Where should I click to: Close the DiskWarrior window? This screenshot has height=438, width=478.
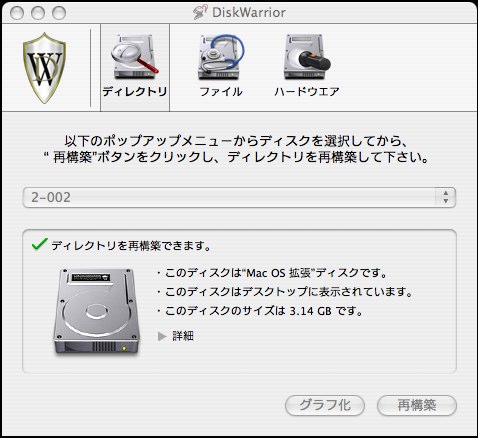tap(17, 13)
